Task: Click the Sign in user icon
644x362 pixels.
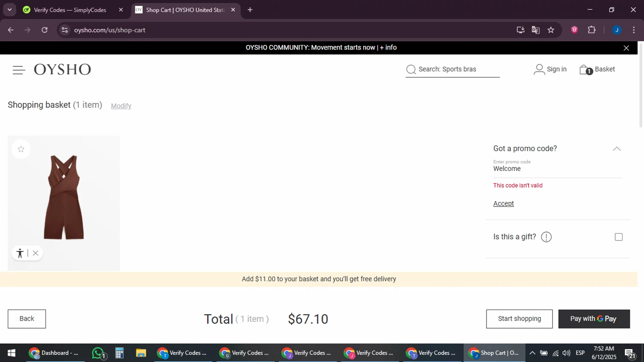Action: coord(539,70)
